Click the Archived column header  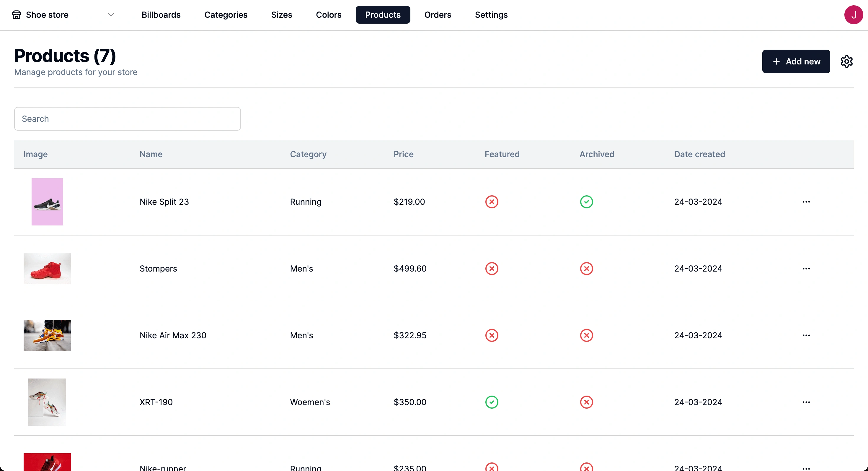(597, 155)
